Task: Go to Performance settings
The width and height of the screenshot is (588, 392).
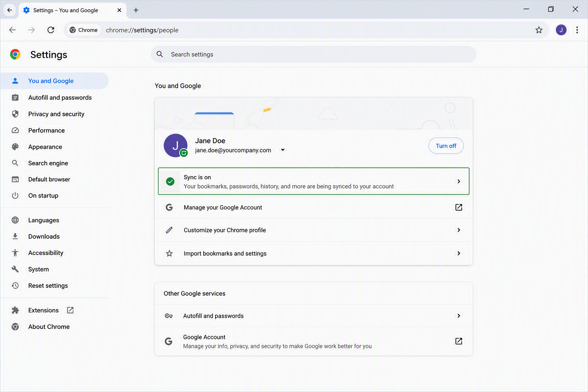Action: pos(54,131)
